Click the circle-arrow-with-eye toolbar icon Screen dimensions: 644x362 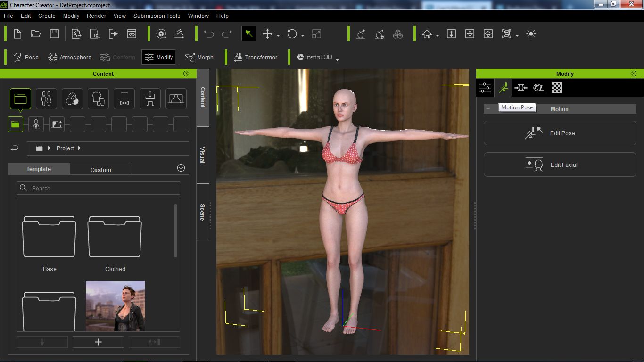pyautogui.click(x=380, y=34)
